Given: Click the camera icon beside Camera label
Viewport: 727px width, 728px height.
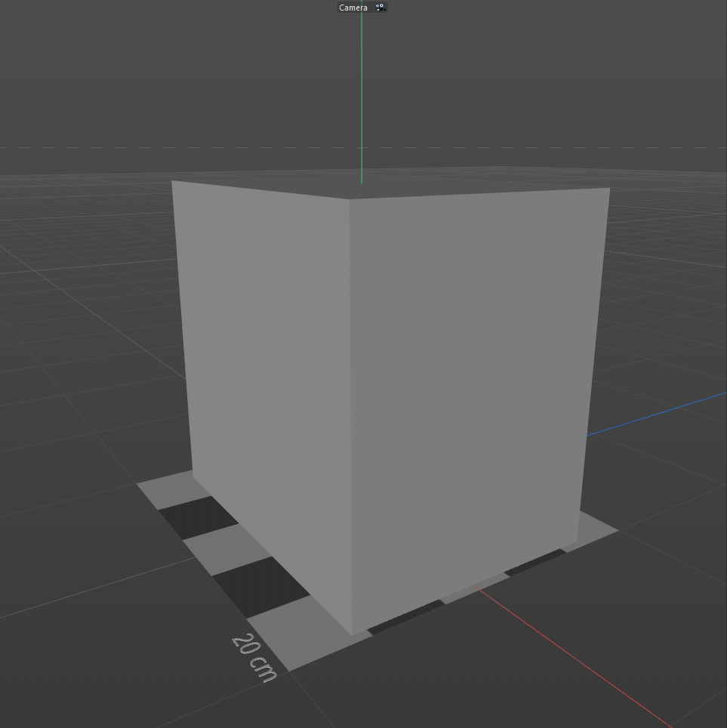Looking at the screenshot, I should point(380,8).
